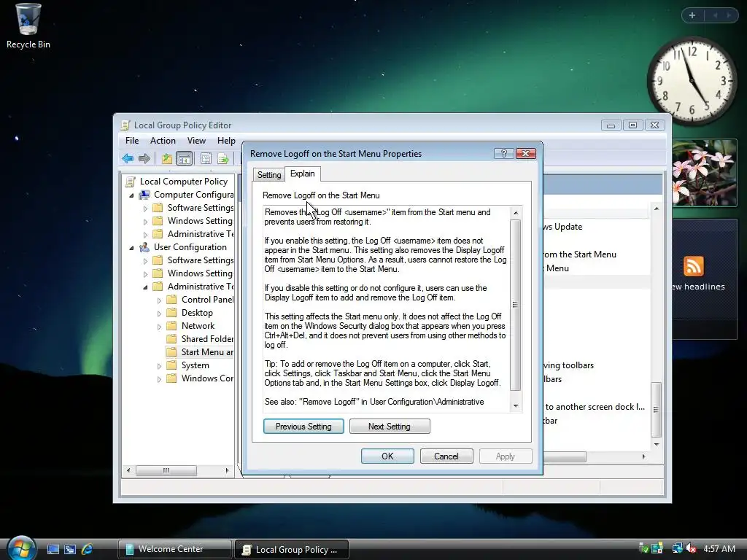Click the 4:57 AM taskbar clock

[719, 548]
